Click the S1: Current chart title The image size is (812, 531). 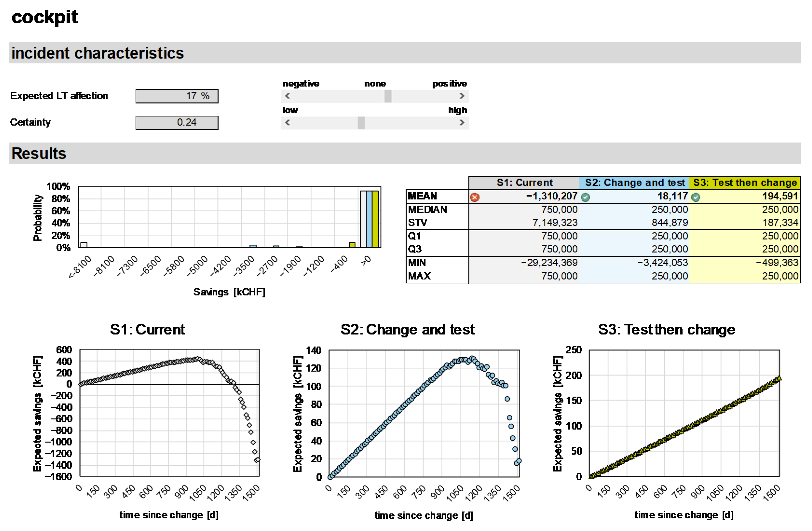pyautogui.click(x=147, y=329)
